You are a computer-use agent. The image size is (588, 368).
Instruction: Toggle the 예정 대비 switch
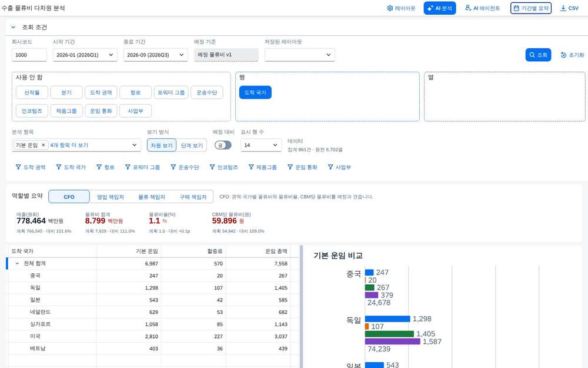coord(223,145)
